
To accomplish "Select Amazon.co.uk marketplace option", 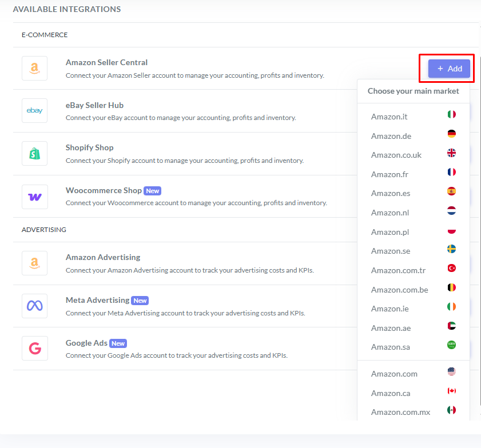I will 396,155.
